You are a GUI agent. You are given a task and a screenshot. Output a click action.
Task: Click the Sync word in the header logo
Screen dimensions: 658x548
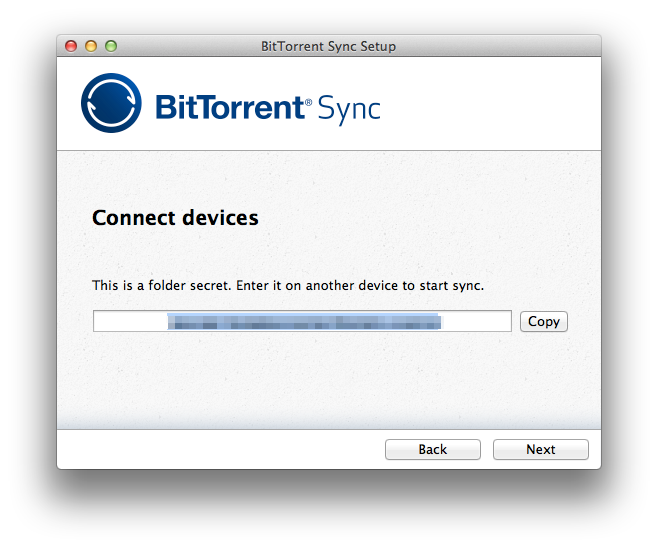349,110
